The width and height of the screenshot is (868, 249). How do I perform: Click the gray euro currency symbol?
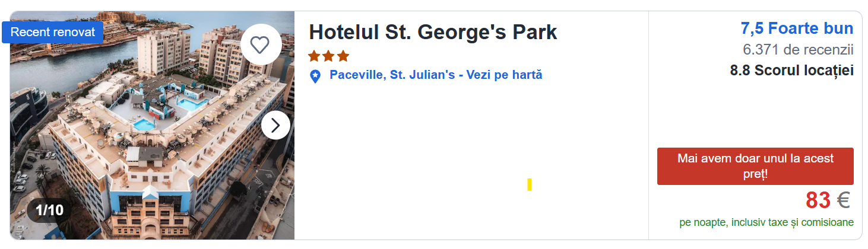coord(843,201)
